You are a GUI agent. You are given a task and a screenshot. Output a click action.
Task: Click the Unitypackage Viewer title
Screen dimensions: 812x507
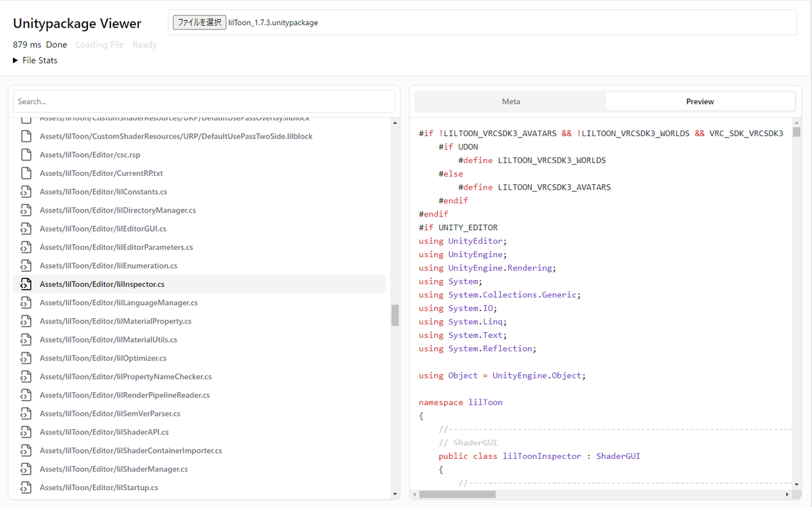77,24
